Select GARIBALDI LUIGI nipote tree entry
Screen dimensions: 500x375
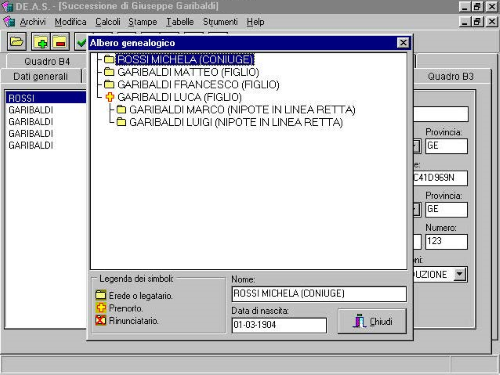point(236,122)
